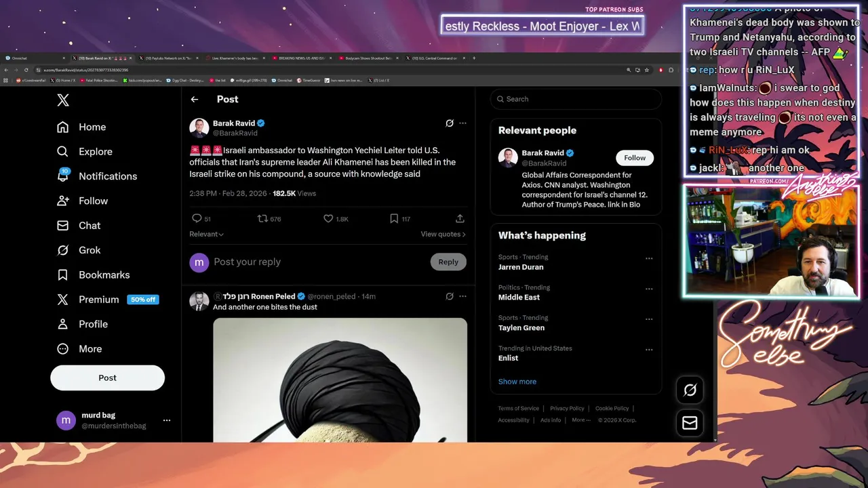Open the floating messages envelope button
The height and width of the screenshot is (488, 868).
click(x=690, y=423)
